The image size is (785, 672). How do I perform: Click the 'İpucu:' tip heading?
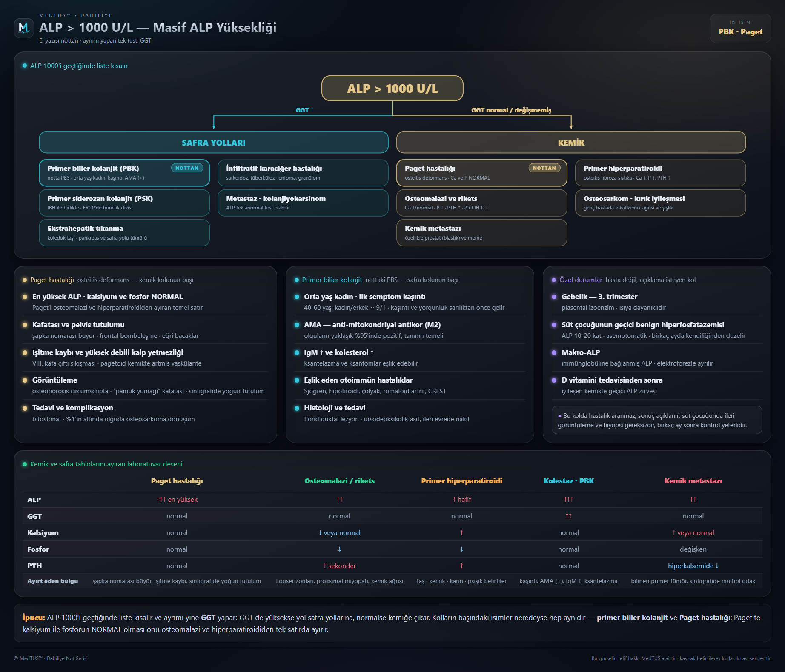[34, 618]
